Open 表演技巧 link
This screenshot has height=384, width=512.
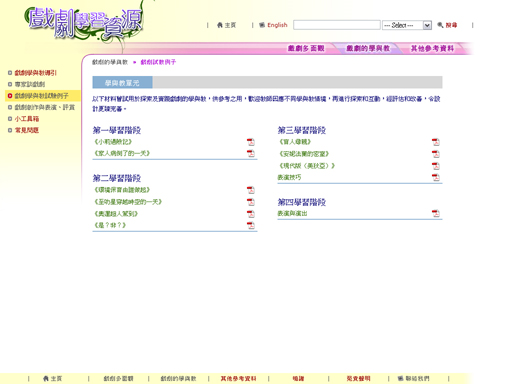click(289, 177)
